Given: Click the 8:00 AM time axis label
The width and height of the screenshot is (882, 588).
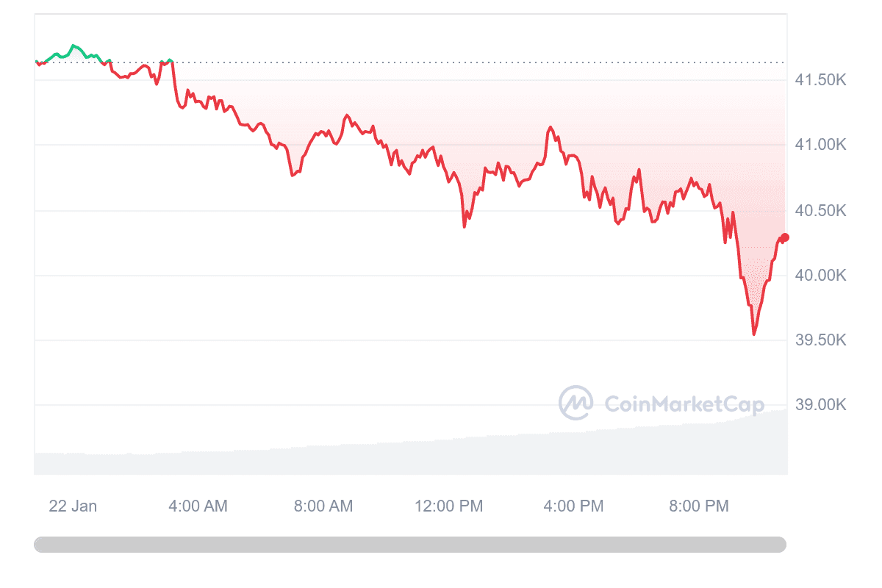Looking at the screenshot, I should coord(323,506).
